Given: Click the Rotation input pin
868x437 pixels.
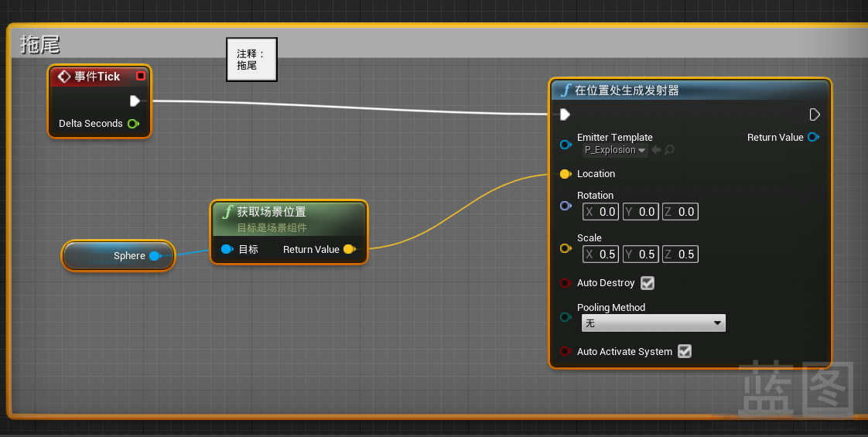Looking at the screenshot, I should click(x=566, y=206).
